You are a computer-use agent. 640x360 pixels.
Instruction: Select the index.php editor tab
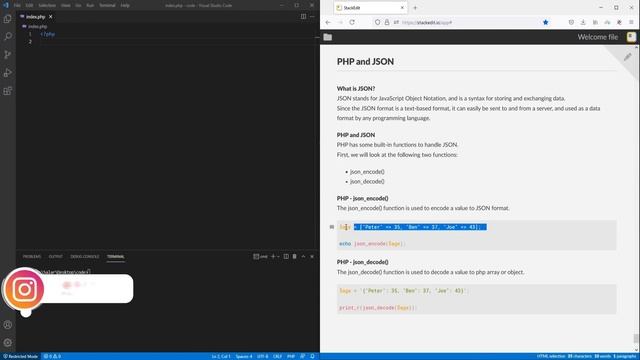36,17
